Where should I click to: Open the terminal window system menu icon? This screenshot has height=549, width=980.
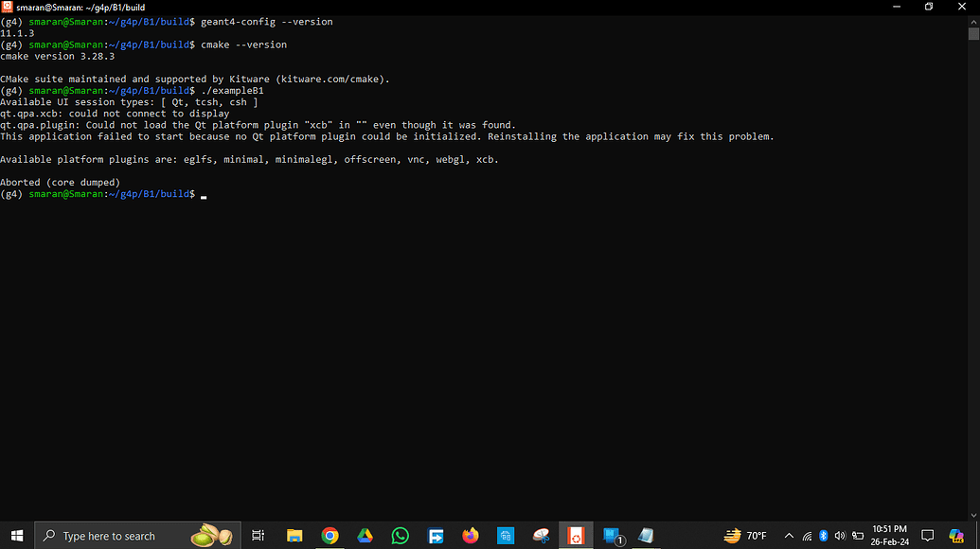[9, 6]
